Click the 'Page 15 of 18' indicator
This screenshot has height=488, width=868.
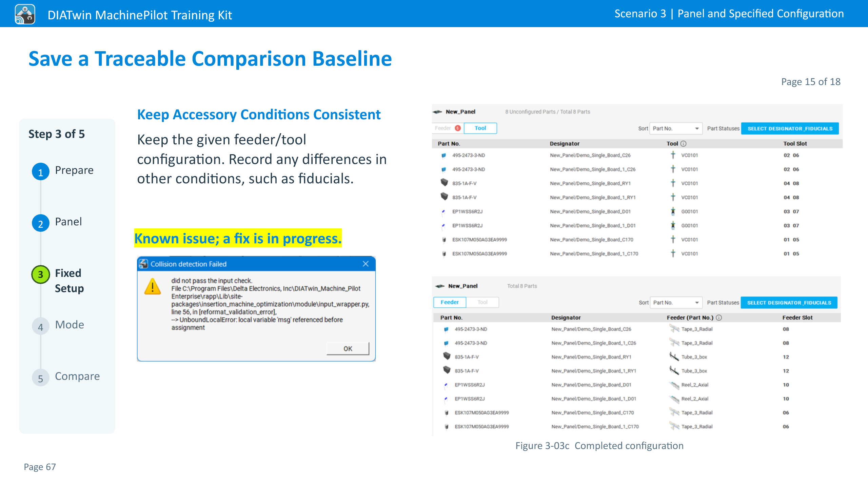coord(811,82)
